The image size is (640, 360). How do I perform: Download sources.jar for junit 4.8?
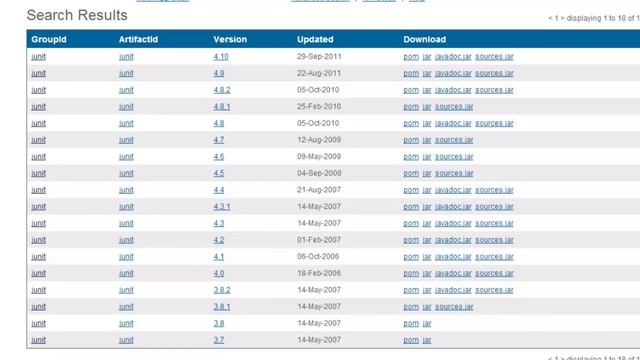point(494,123)
